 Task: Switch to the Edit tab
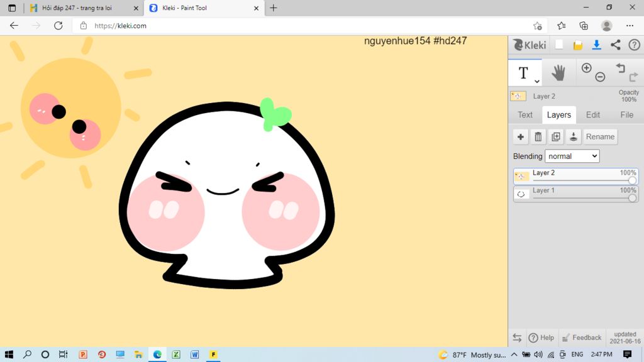pos(592,115)
